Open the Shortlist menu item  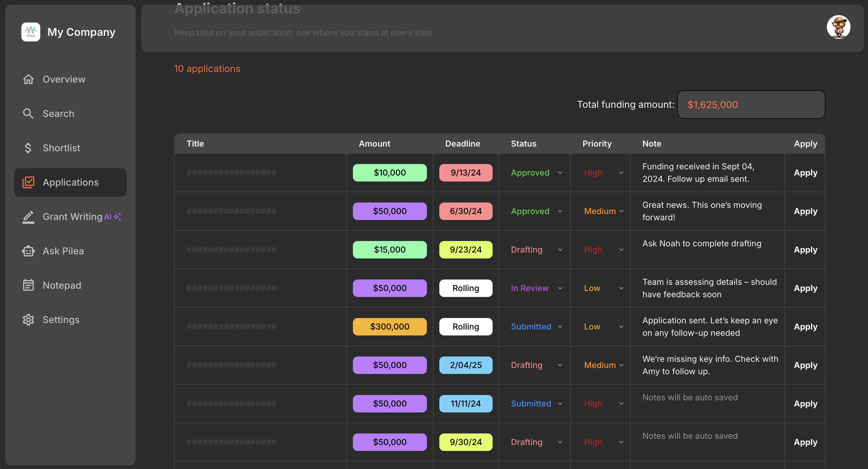coord(61,148)
